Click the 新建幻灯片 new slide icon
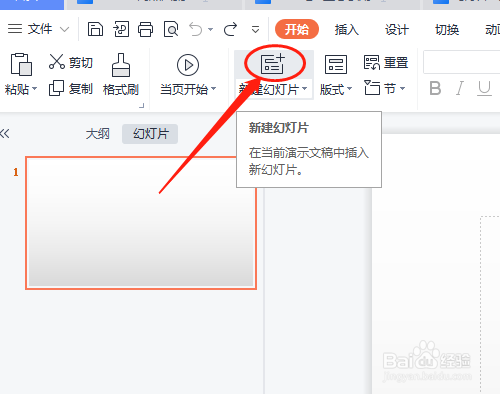 click(x=272, y=63)
